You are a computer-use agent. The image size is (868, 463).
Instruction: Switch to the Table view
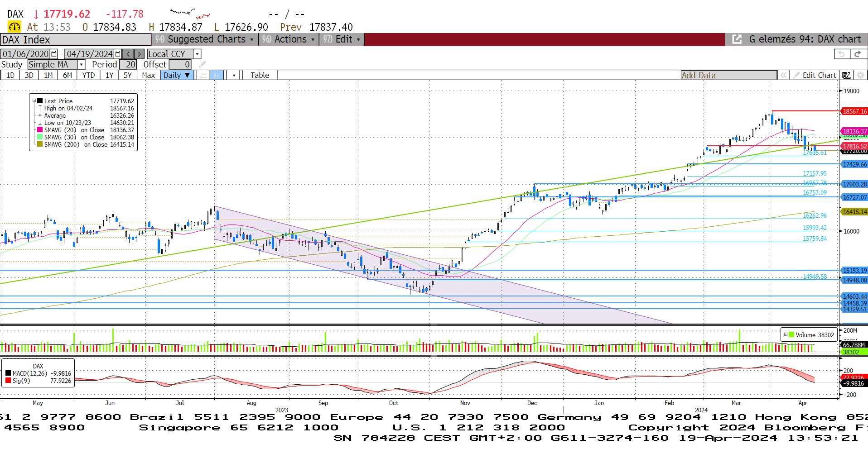260,75
